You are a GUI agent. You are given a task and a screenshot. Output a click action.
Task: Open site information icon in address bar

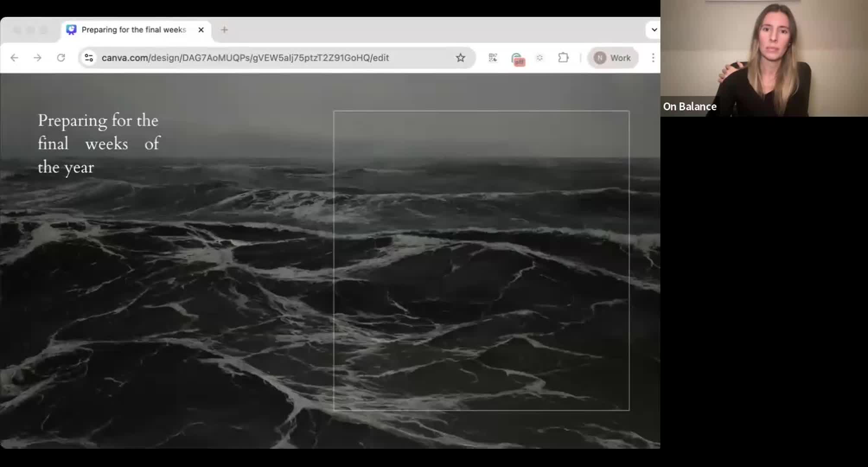89,58
